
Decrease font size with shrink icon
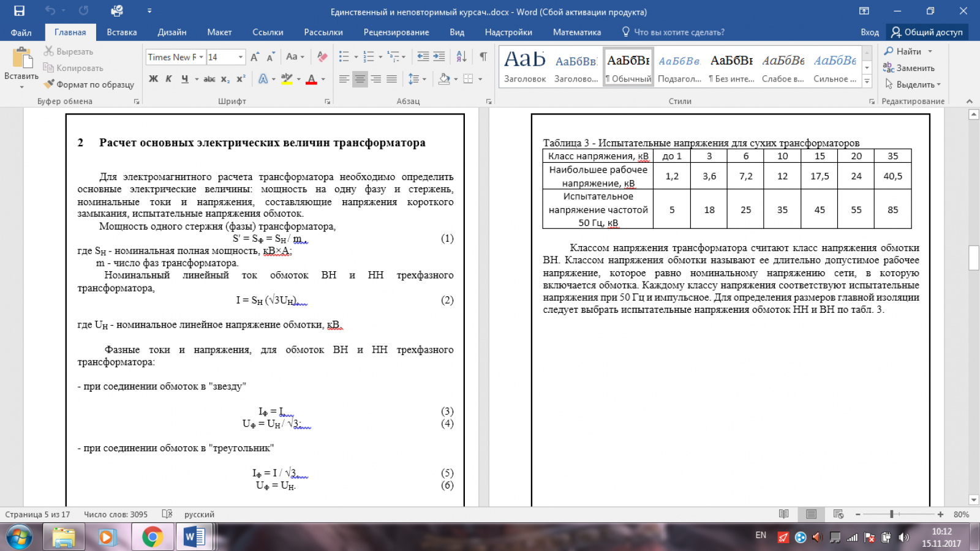click(x=270, y=57)
